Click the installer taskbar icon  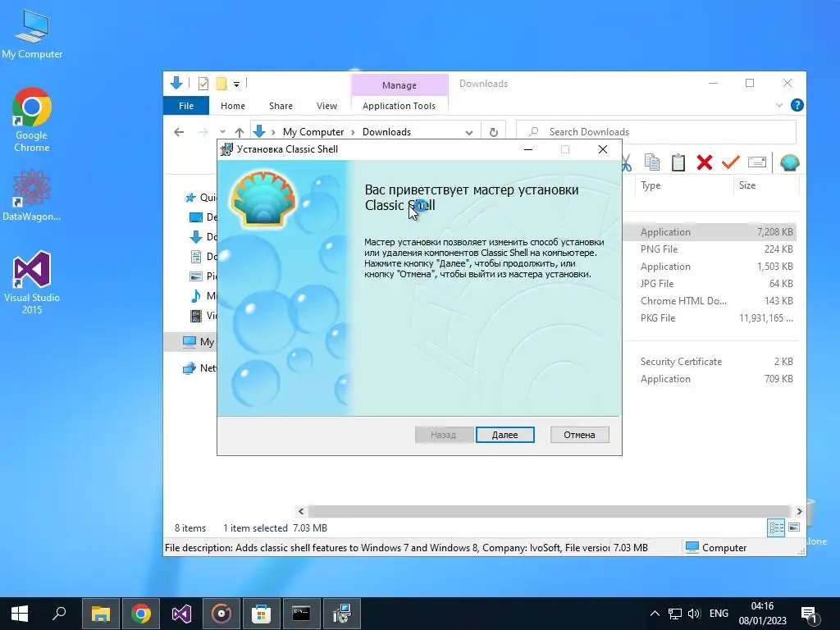tap(342, 614)
